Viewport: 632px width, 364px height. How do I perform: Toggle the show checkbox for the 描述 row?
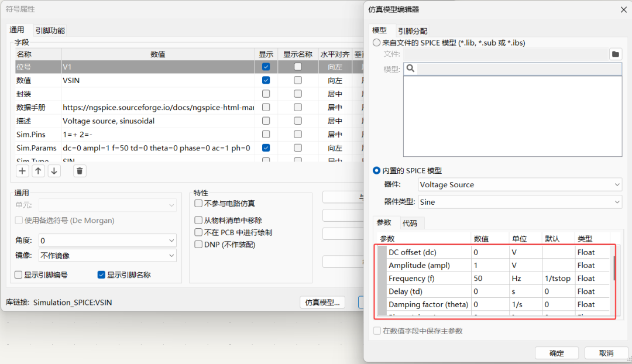point(266,121)
